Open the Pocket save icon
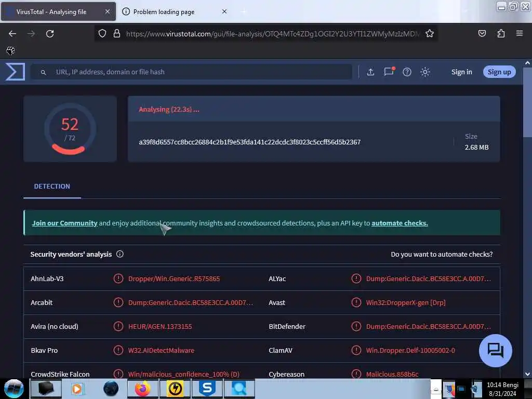 [x=482, y=33]
